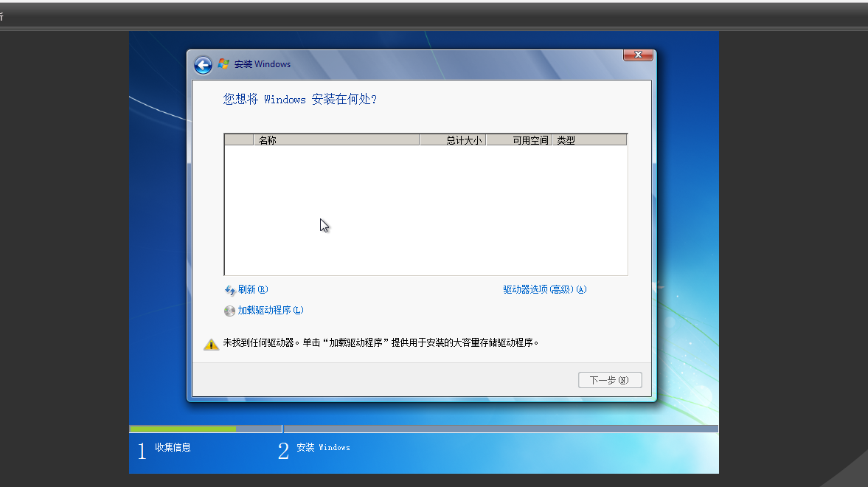
Task: Click step 1 收集信息 label
Action: pyautogui.click(x=173, y=448)
